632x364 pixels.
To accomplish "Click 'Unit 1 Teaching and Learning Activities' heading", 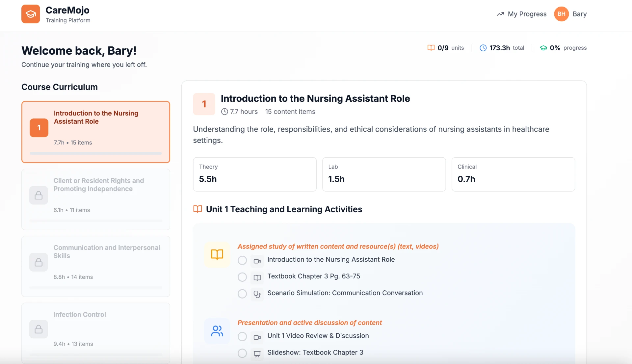I will (x=284, y=209).
